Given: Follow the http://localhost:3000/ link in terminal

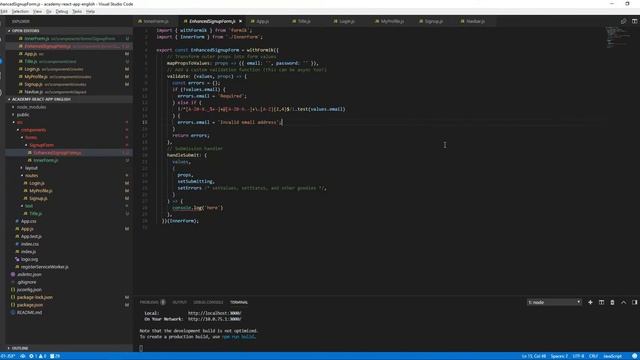Looking at the screenshot, I should click(215, 313).
